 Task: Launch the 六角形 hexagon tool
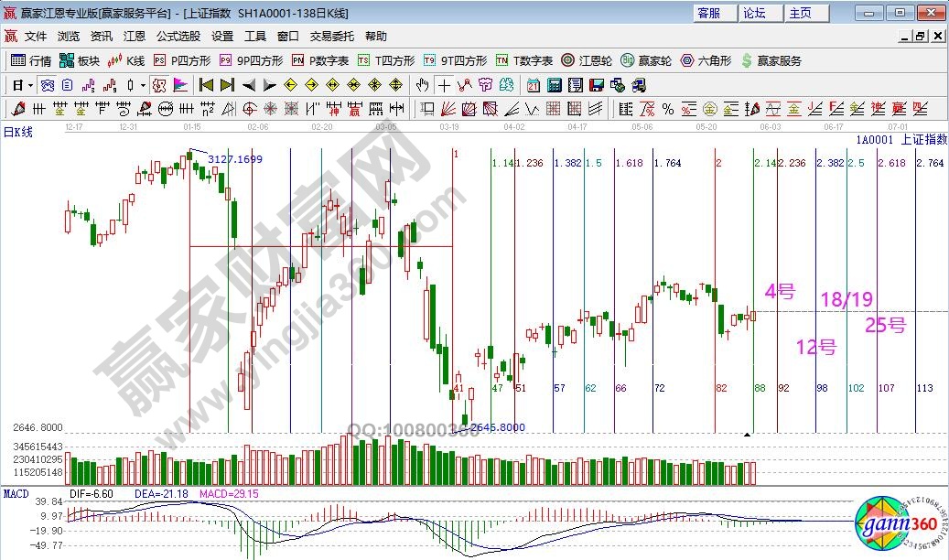tap(705, 60)
